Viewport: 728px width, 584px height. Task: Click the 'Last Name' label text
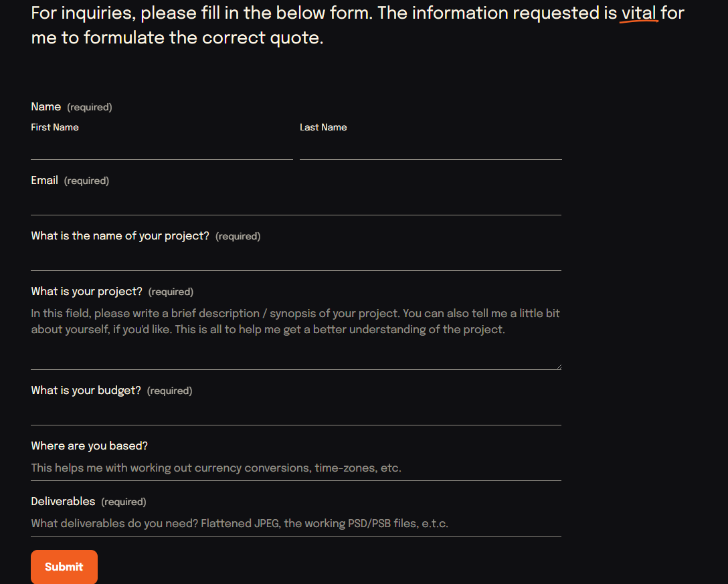pyautogui.click(x=323, y=127)
